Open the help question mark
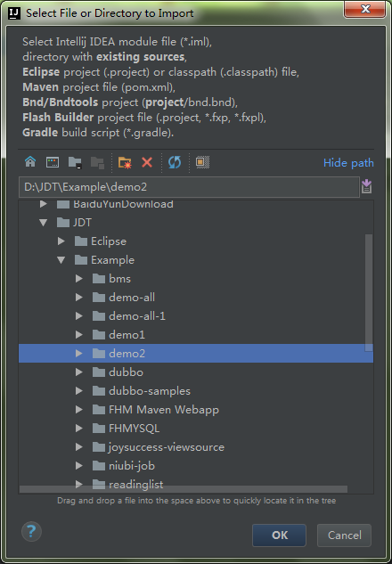Image resolution: width=392 pixels, height=564 pixels. coord(32,532)
